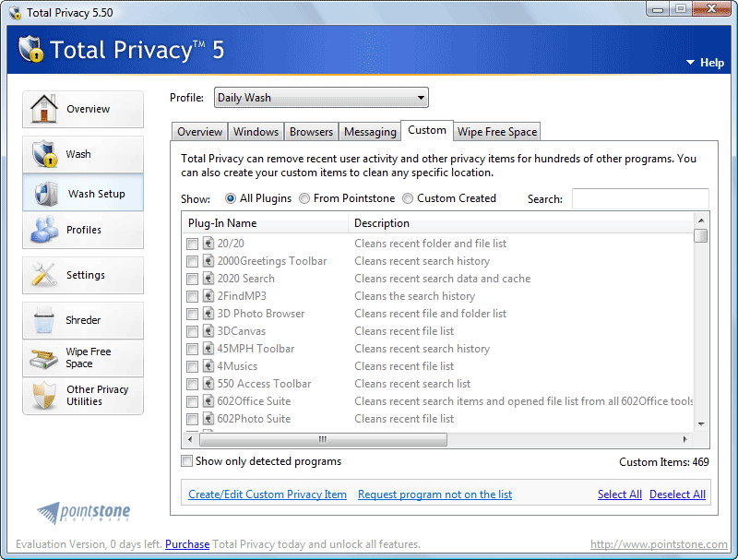Screen dimensions: 738x560
Task: Tick the 602Office Suite checkbox
Action: pyautogui.click(x=192, y=401)
